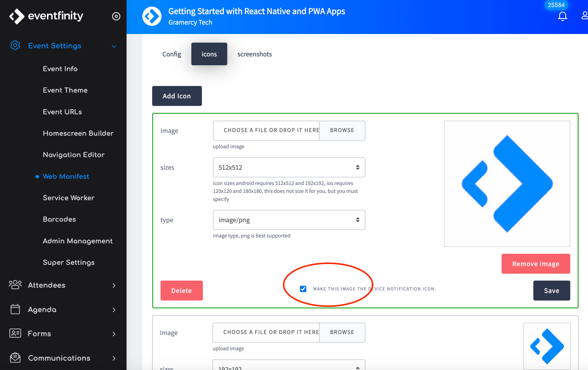Click the Event Settings section label
This screenshot has width=588, height=370.
(x=55, y=46)
